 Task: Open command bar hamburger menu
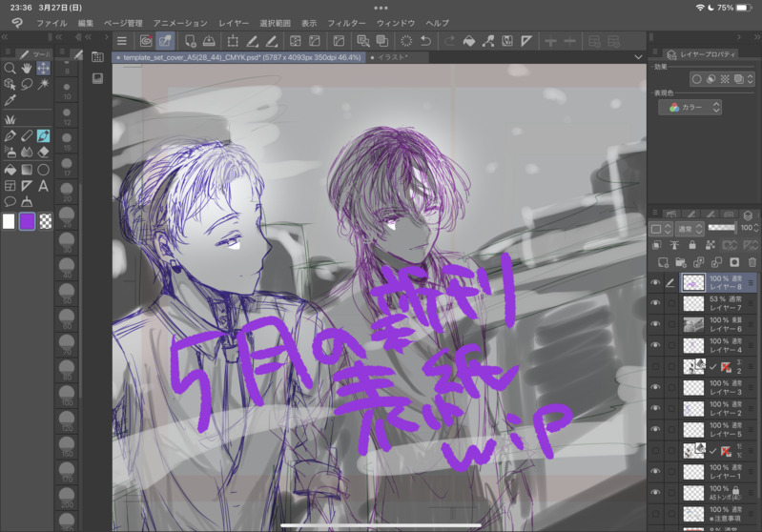[x=122, y=41]
